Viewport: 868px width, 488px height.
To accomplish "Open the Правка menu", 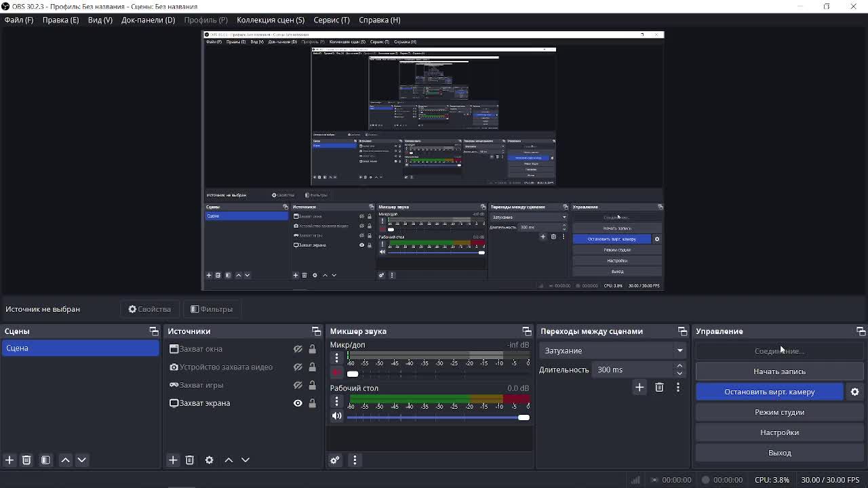I will pos(60,20).
